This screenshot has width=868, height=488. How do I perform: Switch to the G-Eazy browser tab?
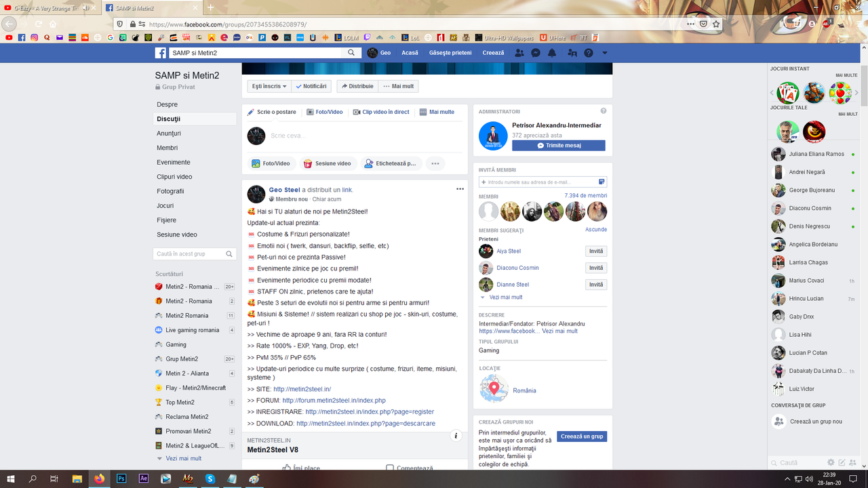click(51, 7)
